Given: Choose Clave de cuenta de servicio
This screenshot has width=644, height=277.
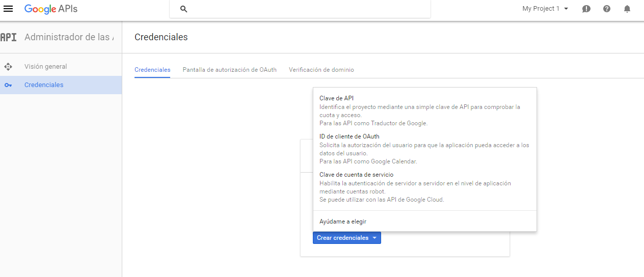Looking at the screenshot, I should 356,175.
